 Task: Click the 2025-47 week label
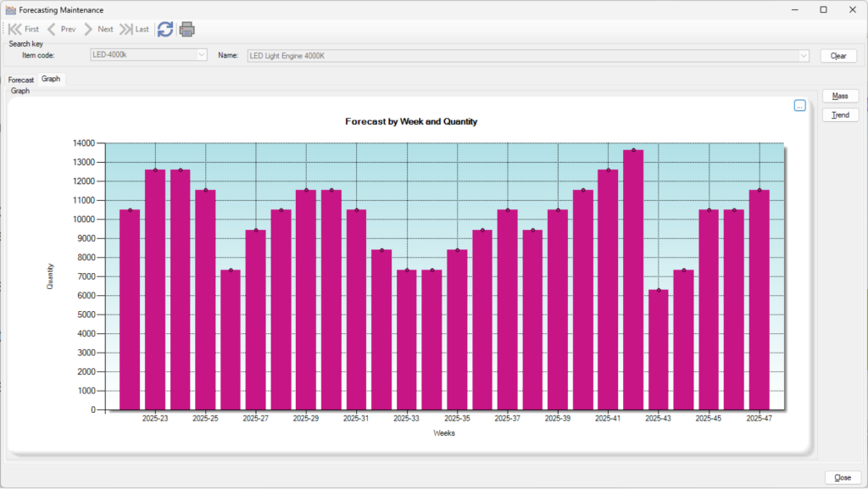[x=759, y=419]
